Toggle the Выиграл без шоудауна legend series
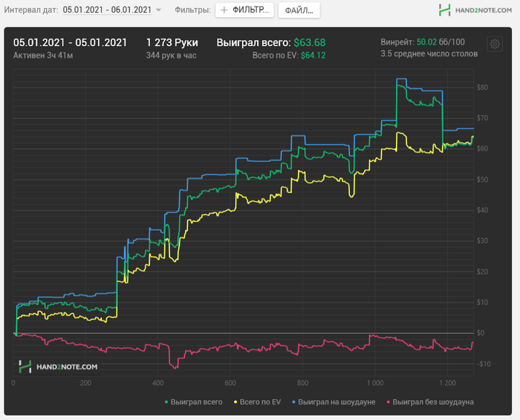This screenshot has height=420, width=520. (x=430, y=401)
